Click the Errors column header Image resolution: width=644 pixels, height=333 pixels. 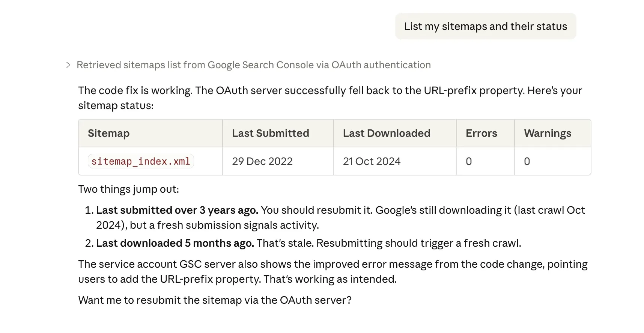pos(481,133)
